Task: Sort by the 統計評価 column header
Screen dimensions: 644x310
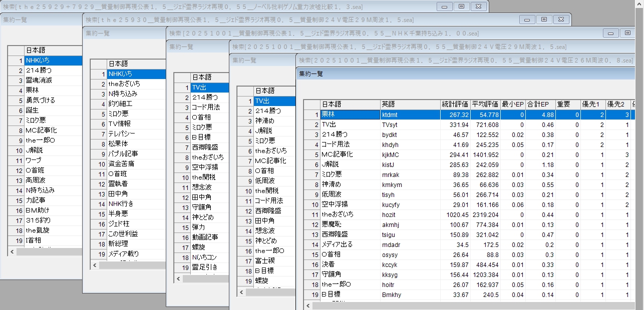Action: (x=455, y=104)
